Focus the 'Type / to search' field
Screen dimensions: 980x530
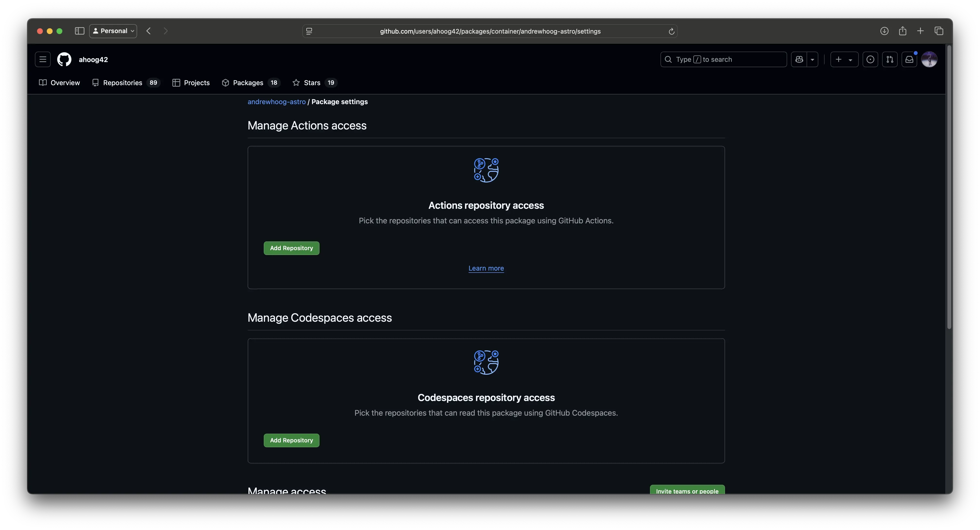723,59
